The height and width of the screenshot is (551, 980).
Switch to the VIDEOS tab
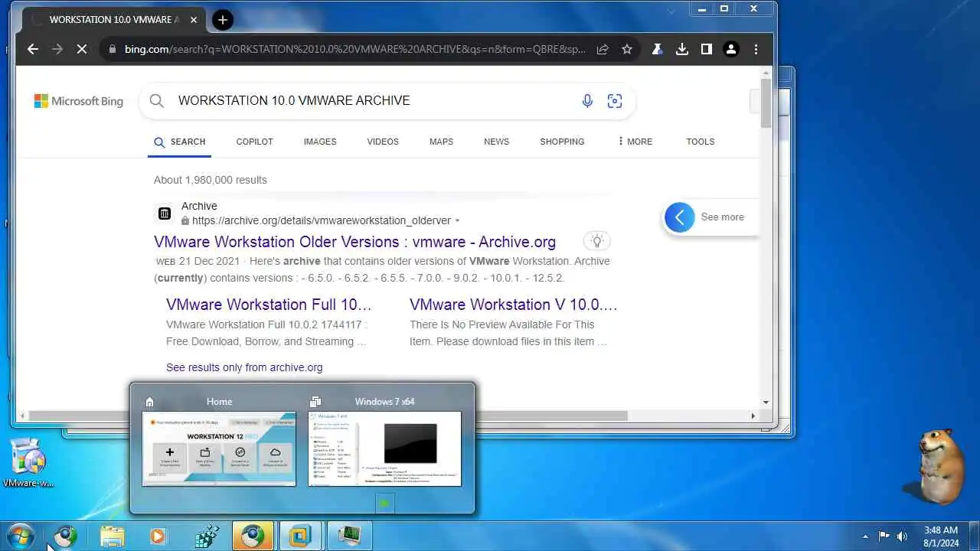pos(383,142)
